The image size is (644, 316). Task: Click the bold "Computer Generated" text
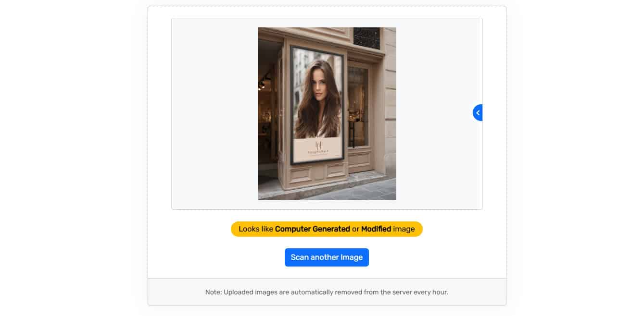point(312,229)
